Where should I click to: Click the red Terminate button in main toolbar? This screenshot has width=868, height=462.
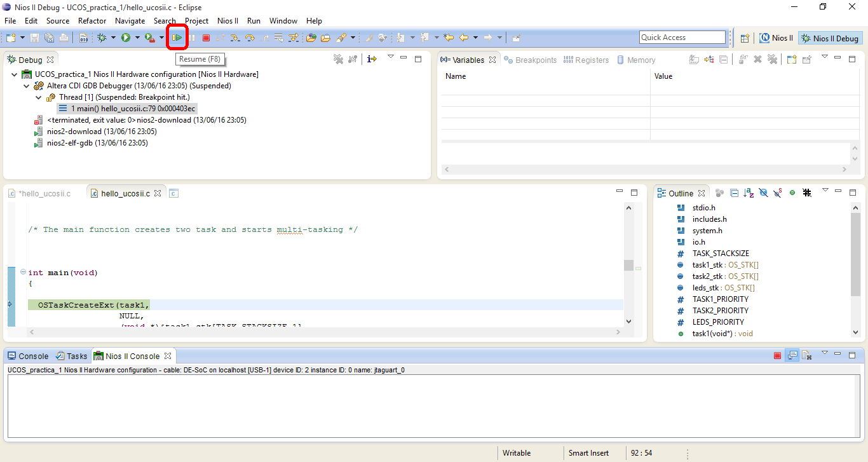(x=206, y=38)
